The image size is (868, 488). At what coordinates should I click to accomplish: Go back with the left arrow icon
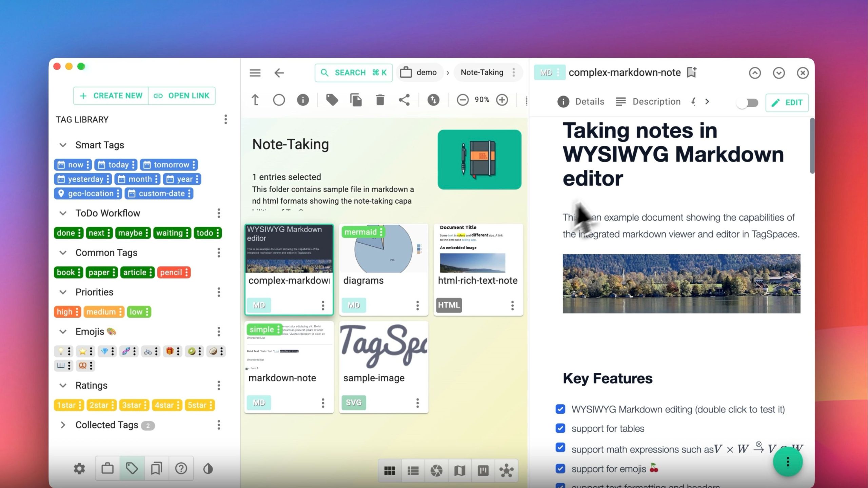(x=279, y=73)
